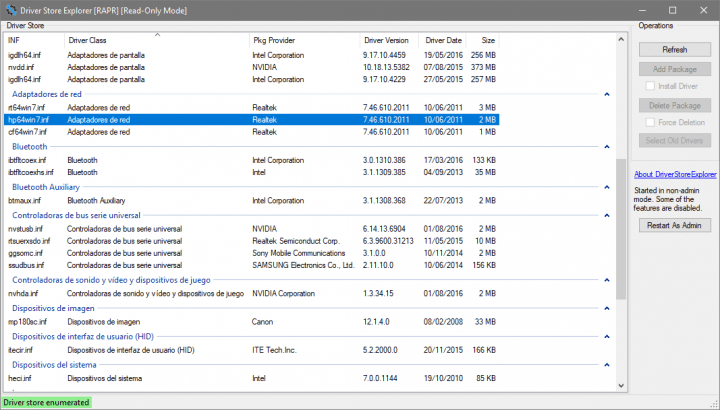Screen dimensions: 720x410
Task: Select the nvstusb.inf row
Action: point(252,229)
